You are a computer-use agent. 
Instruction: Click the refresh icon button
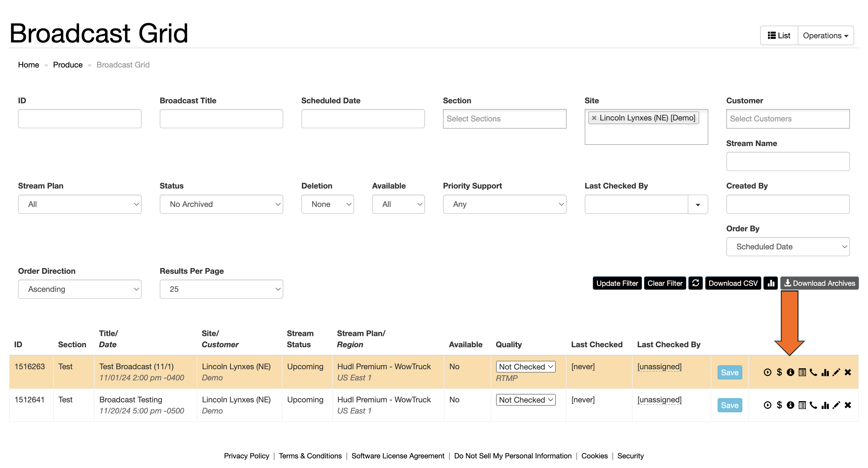click(x=696, y=283)
